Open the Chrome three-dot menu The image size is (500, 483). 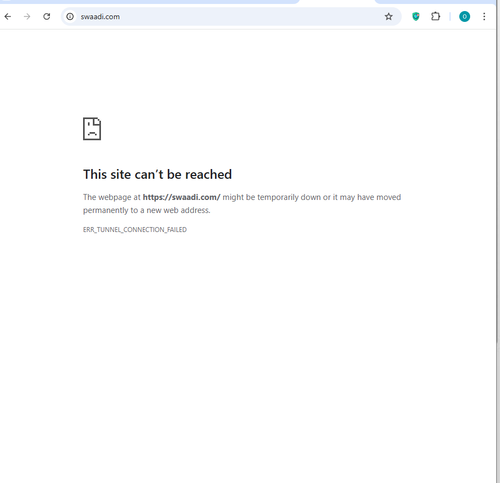pyautogui.click(x=484, y=17)
